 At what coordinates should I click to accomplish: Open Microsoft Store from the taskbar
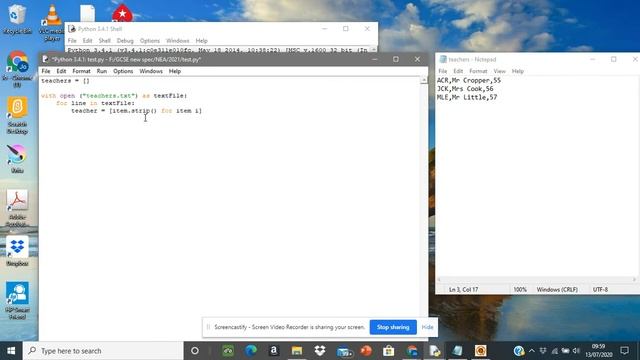click(x=389, y=351)
